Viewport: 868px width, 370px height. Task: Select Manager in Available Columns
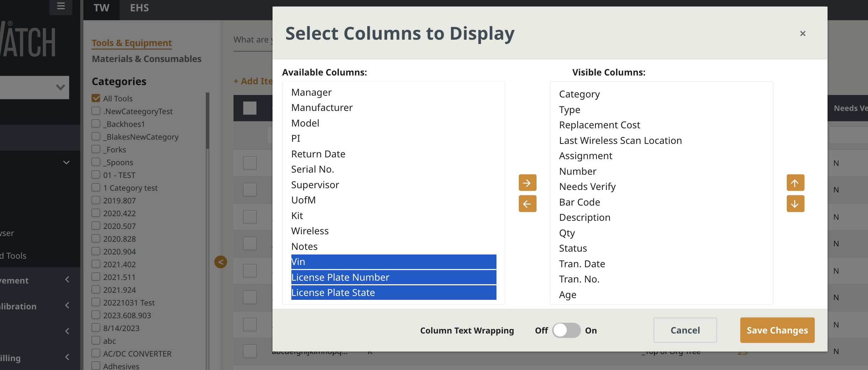tap(394, 92)
